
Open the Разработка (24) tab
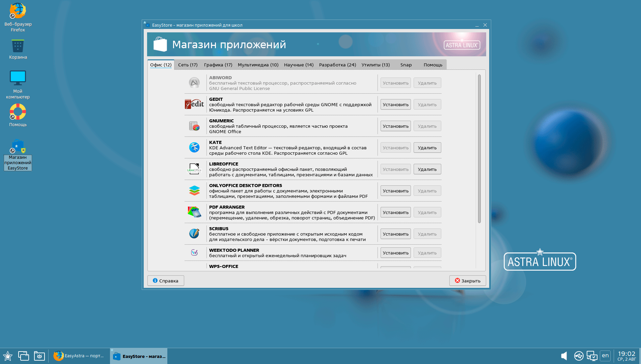click(337, 65)
